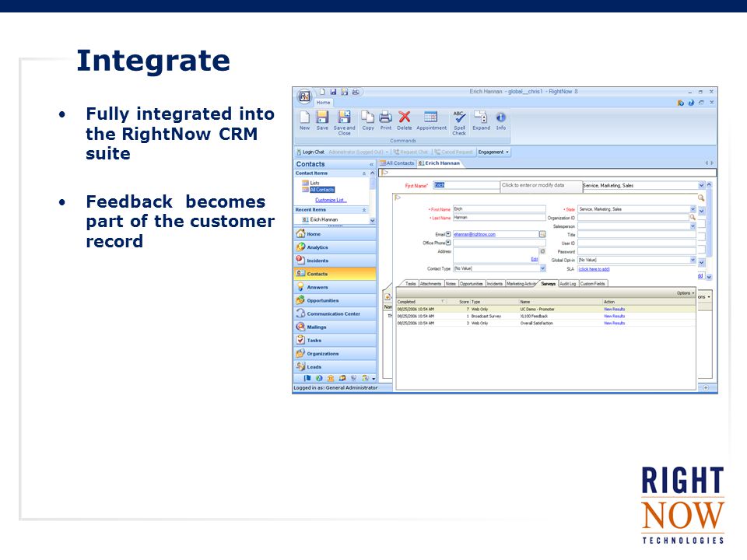The width and height of the screenshot is (747, 560).
Task: Open the Attachments tab
Action: coord(430,283)
